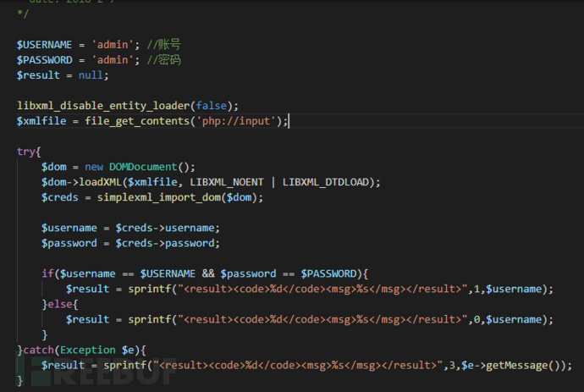
Task: Click the $PASSWORD variable declaration
Action: click(44, 60)
